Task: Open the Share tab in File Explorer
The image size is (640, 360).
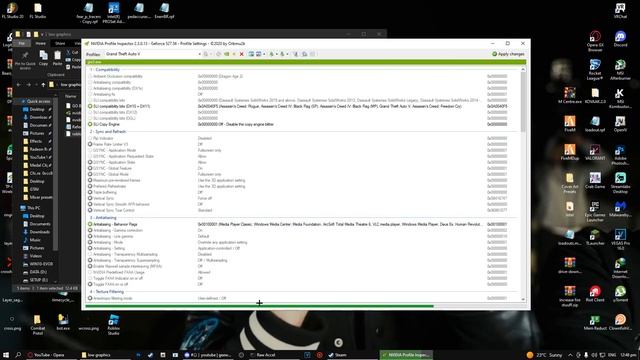Action: (60, 43)
